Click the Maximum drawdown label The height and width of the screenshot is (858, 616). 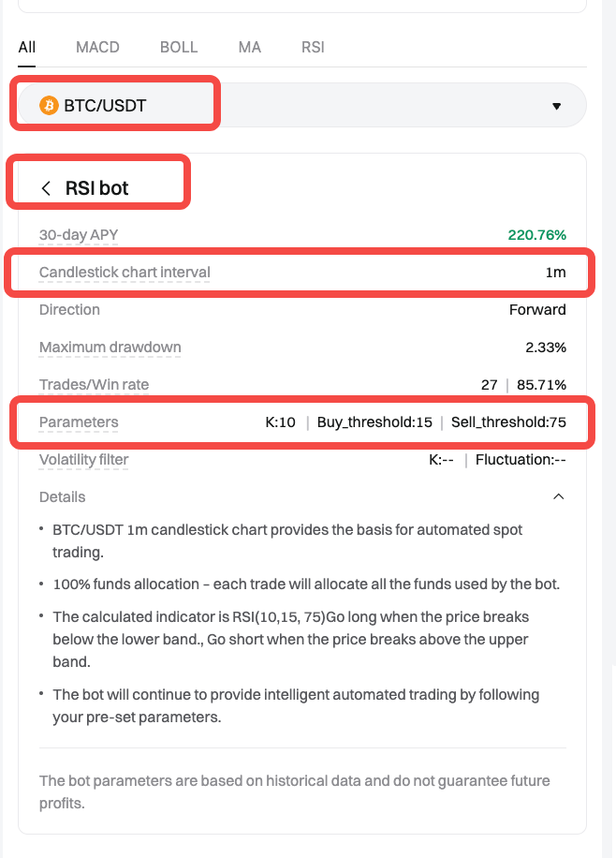tap(110, 347)
